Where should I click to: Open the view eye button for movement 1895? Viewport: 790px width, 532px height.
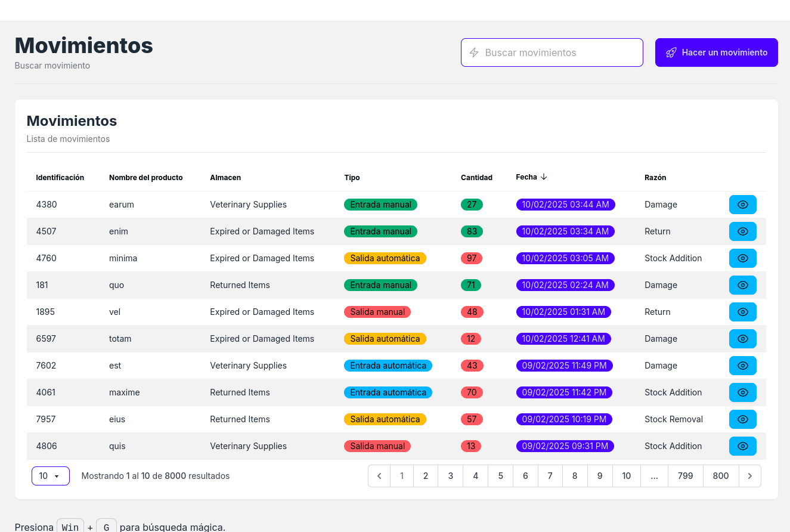tap(742, 312)
